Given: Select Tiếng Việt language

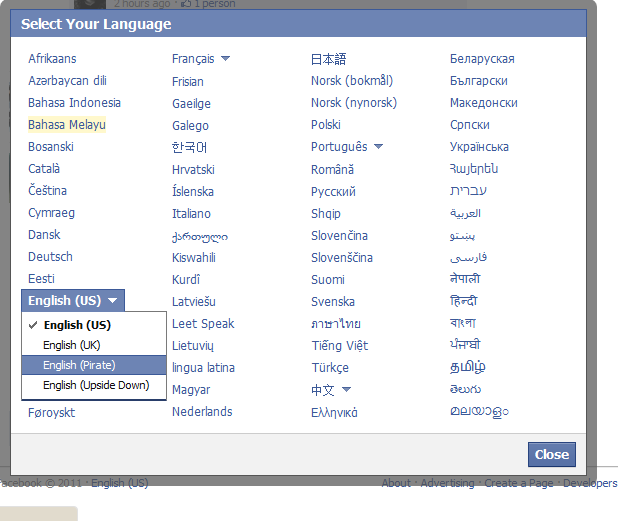Looking at the screenshot, I should click(x=340, y=346).
